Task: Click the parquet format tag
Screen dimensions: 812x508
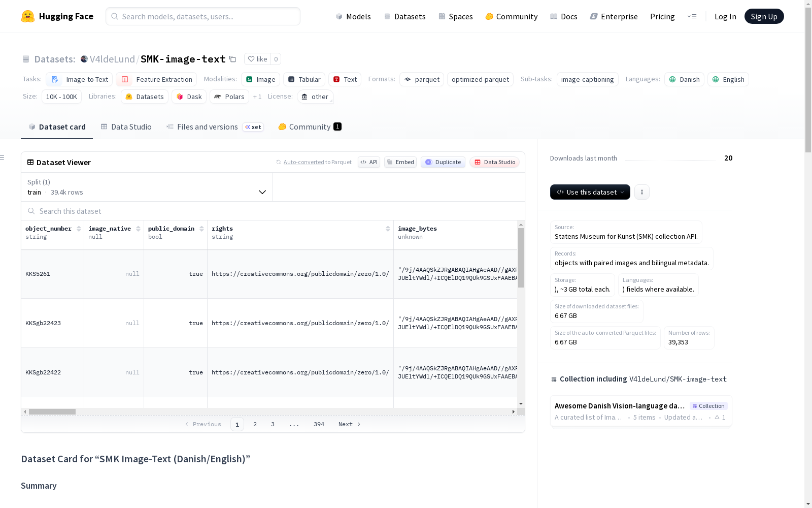Action: tap(422, 79)
